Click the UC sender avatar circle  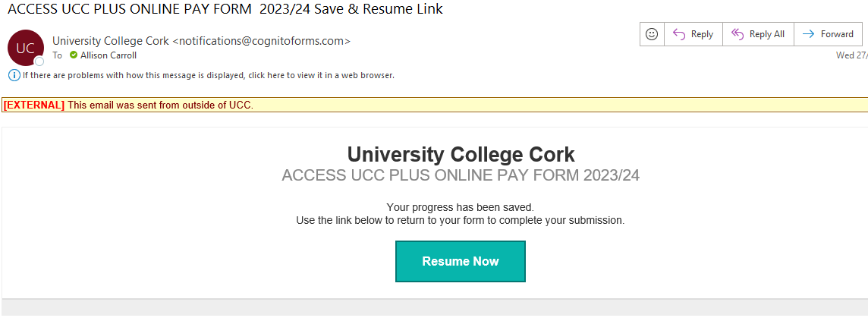25,48
